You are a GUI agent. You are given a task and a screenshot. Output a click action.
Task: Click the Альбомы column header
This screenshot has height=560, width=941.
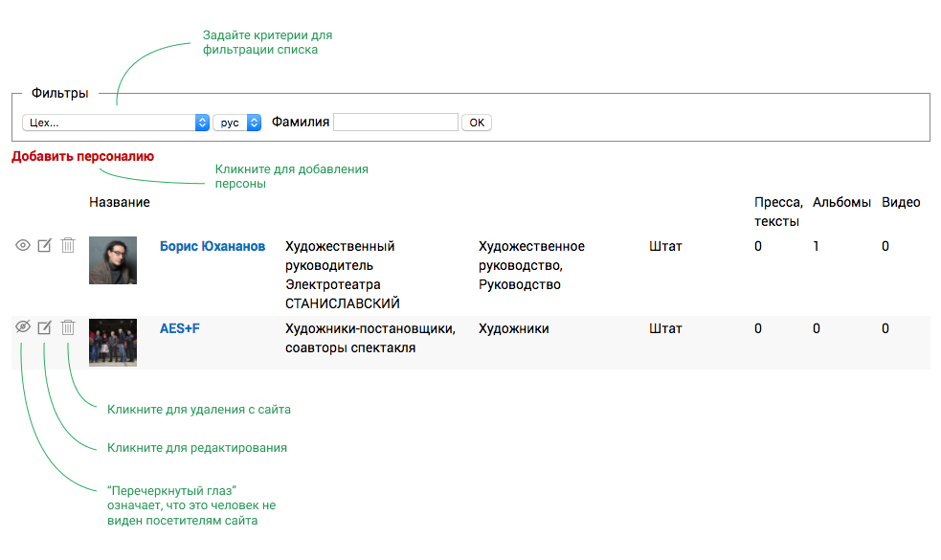pyautogui.click(x=841, y=202)
